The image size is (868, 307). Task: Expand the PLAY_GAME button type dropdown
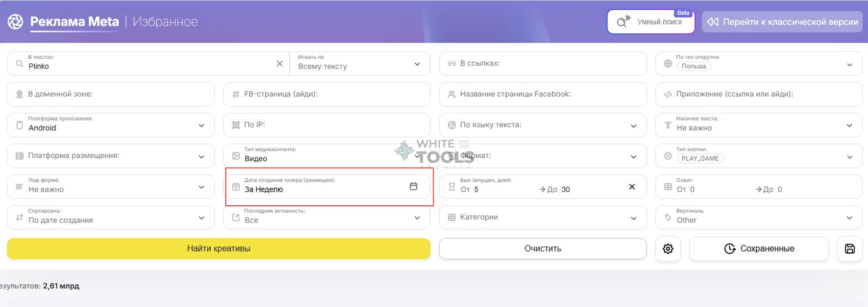point(850,157)
